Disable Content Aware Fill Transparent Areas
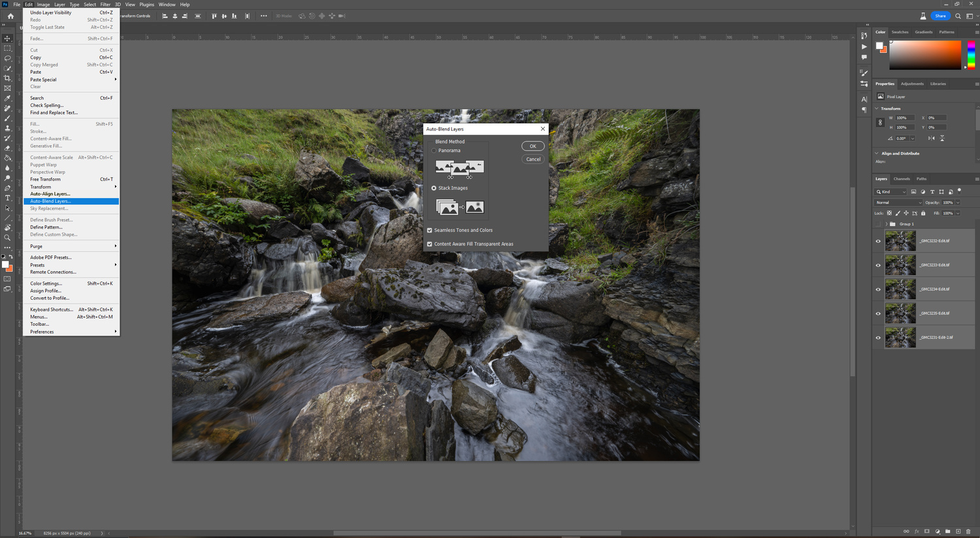The width and height of the screenshot is (980, 538). 430,244
